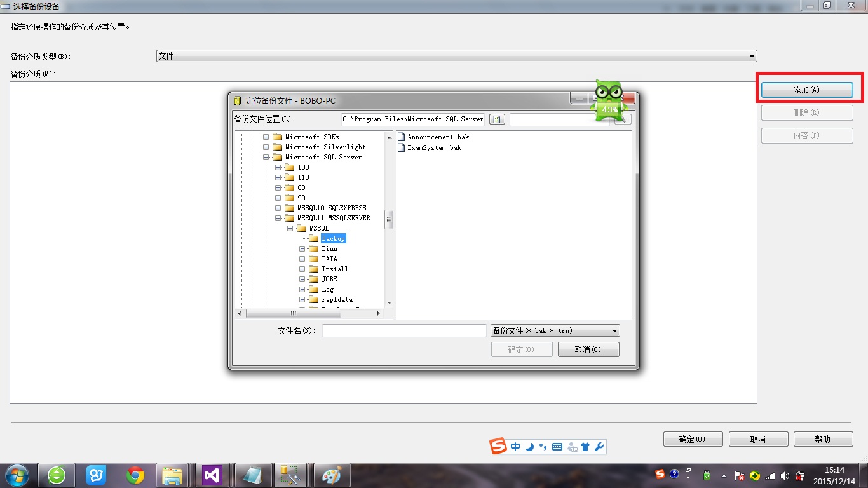Click the refresh folder icon beside path
Viewport: 868px width, 488px height.
coord(497,119)
